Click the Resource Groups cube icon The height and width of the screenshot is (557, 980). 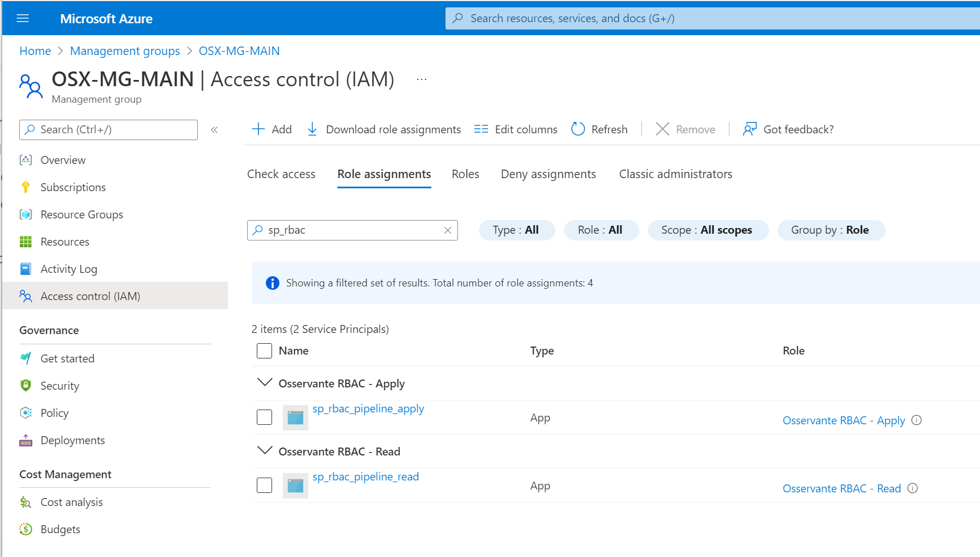point(26,214)
